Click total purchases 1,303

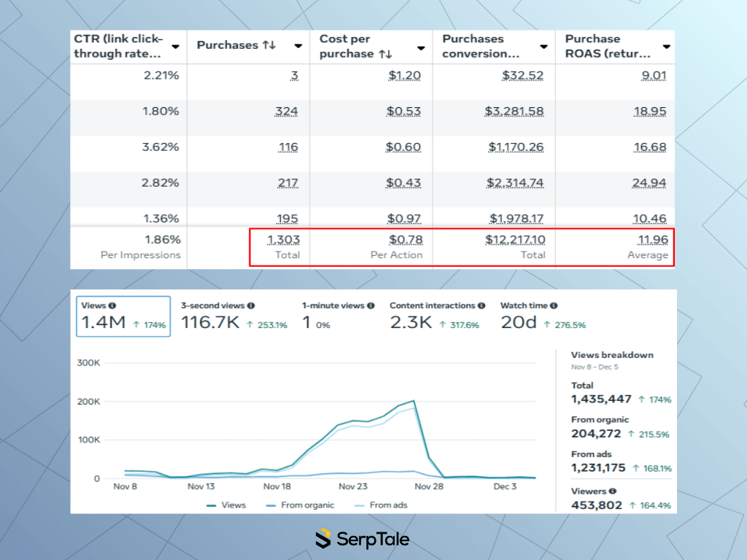pyautogui.click(x=283, y=239)
